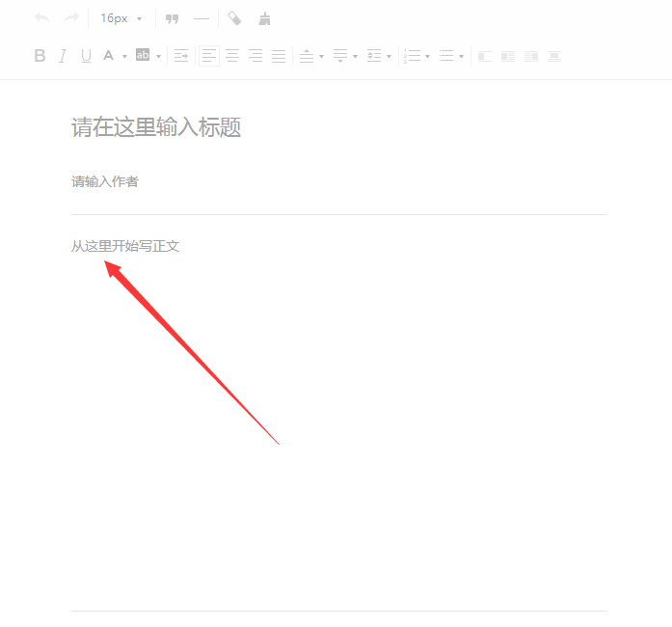Align text to the right
This screenshot has width=672, height=627.
[255, 56]
